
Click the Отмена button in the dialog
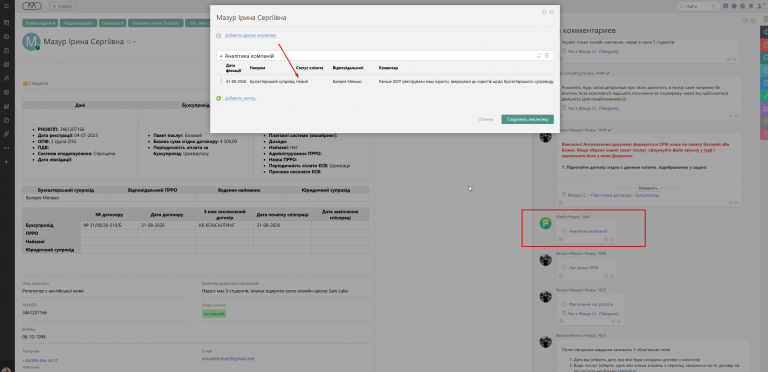click(485, 119)
